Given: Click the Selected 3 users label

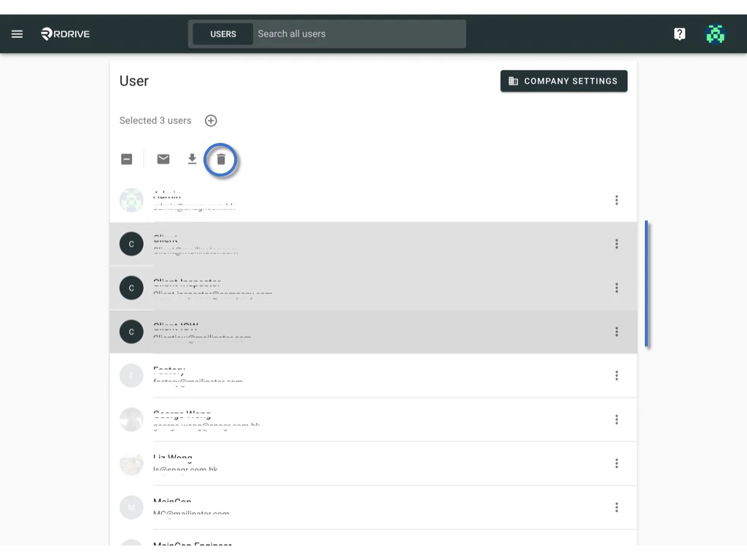Looking at the screenshot, I should coord(155,120).
